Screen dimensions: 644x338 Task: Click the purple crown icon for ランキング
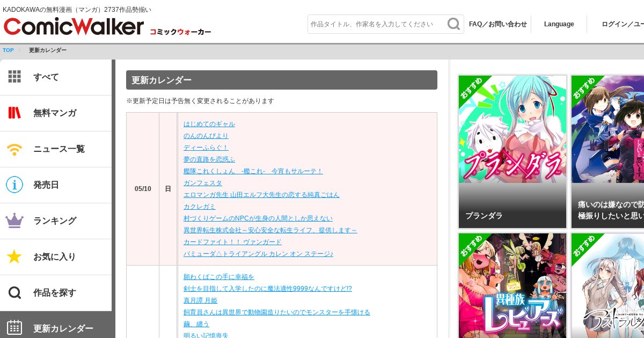(x=14, y=221)
